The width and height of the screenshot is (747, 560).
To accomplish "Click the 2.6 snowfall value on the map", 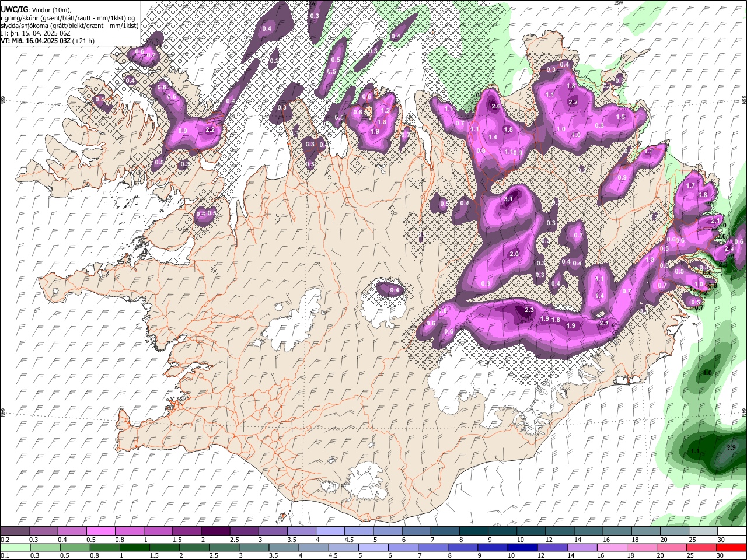I will pos(496,107).
